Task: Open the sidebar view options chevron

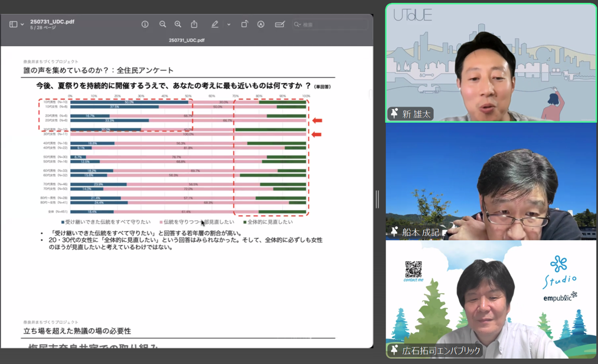Action: coord(22,25)
